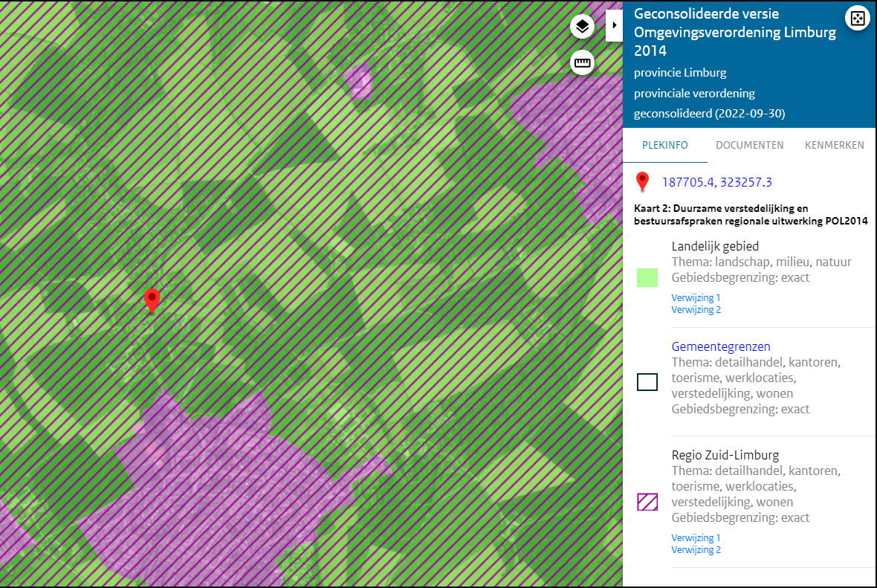
Task: Click the zoom-to-extent icon in the blue header
Action: 858,18
